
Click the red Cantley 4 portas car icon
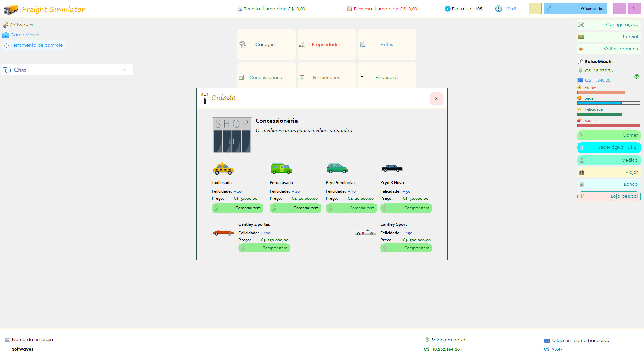223,232
